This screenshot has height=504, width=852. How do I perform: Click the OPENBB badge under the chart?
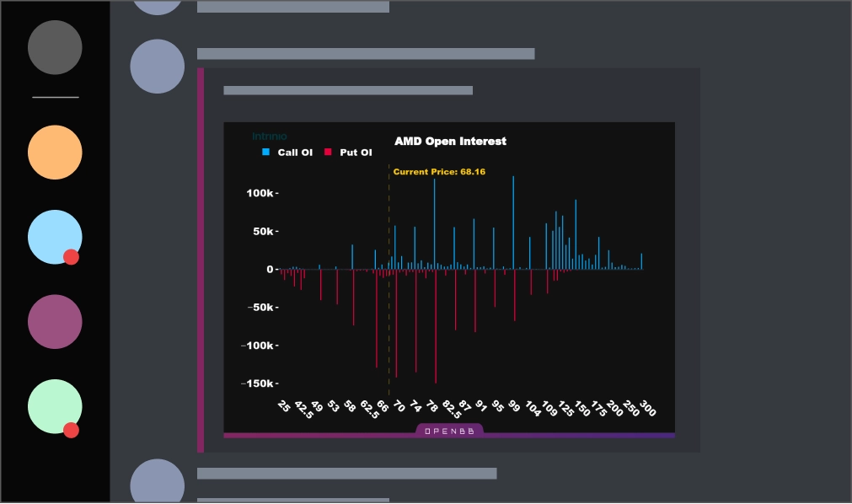coord(449,431)
